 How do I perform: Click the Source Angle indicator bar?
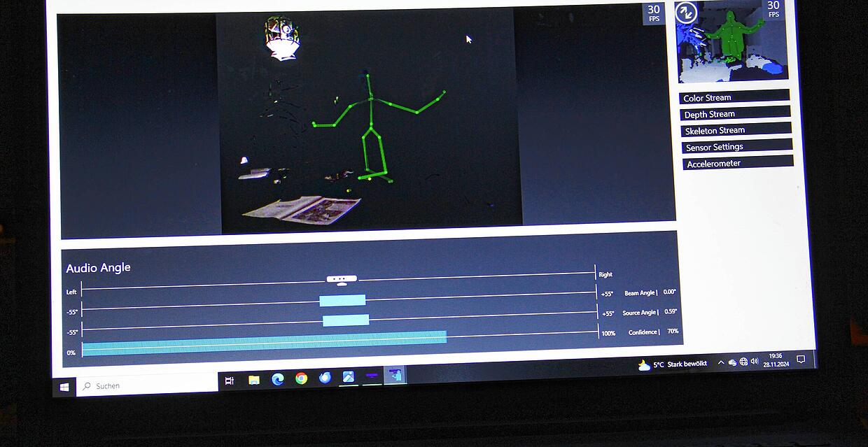click(346, 320)
